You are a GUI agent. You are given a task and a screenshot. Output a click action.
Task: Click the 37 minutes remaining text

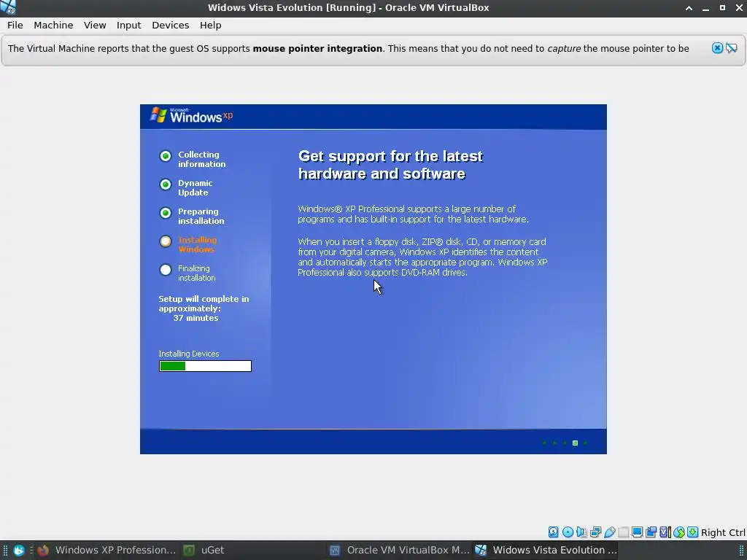coord(196,318)
